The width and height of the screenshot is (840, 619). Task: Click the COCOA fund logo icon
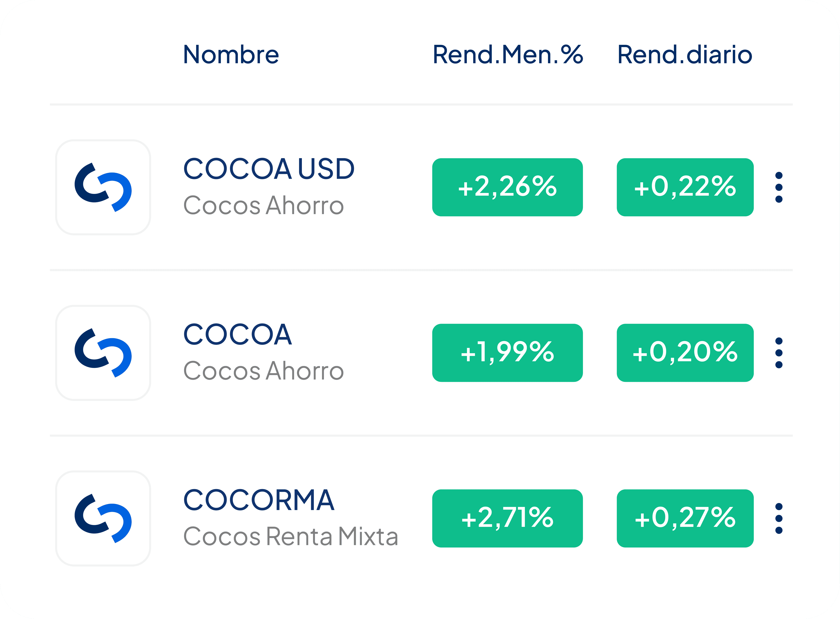pos(103,353)
